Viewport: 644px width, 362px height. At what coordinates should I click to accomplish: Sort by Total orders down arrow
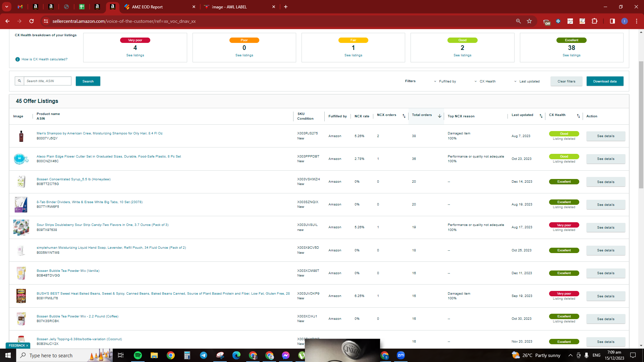(439, 116)
